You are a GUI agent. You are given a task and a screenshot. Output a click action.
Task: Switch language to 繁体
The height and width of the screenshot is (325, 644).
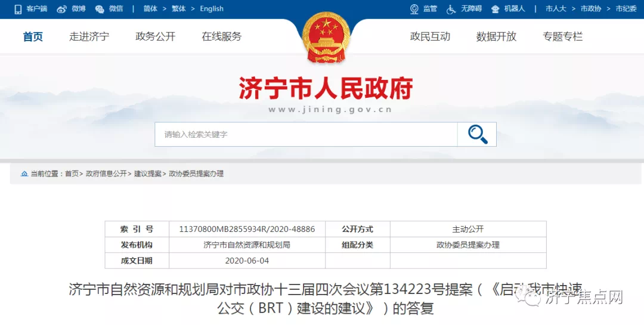pos(179,8)
